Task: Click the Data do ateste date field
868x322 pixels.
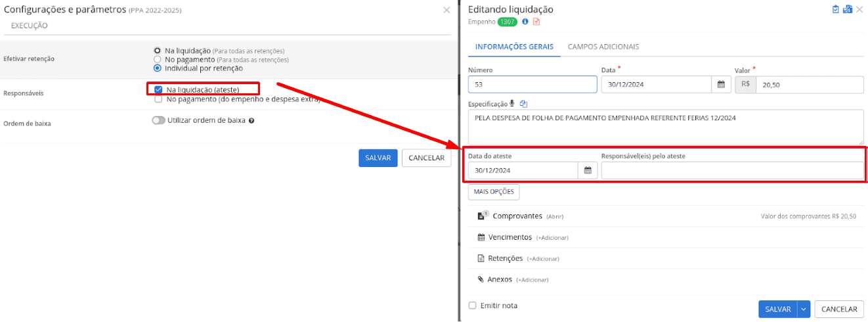Action: pos(523,170)
